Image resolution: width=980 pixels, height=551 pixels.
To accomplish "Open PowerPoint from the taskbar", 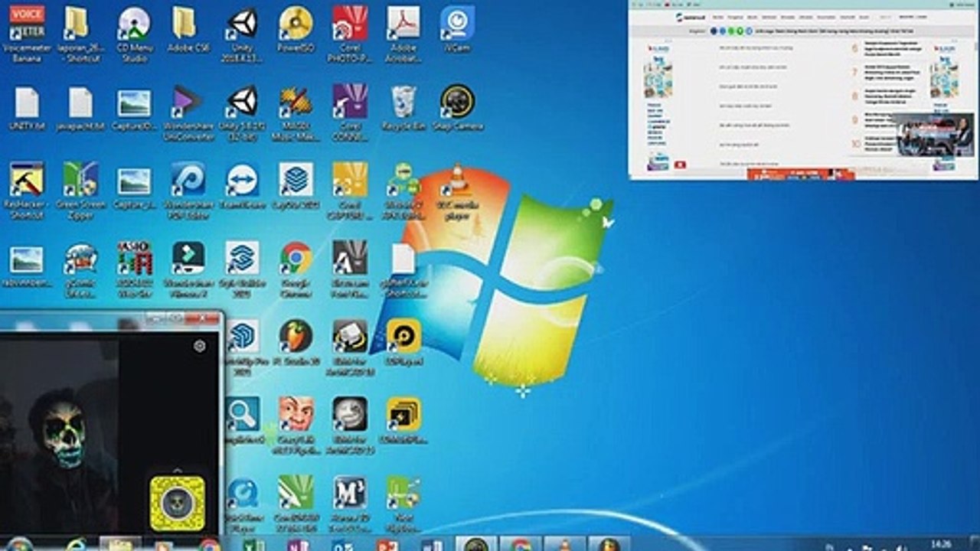I will click(387, 545).
